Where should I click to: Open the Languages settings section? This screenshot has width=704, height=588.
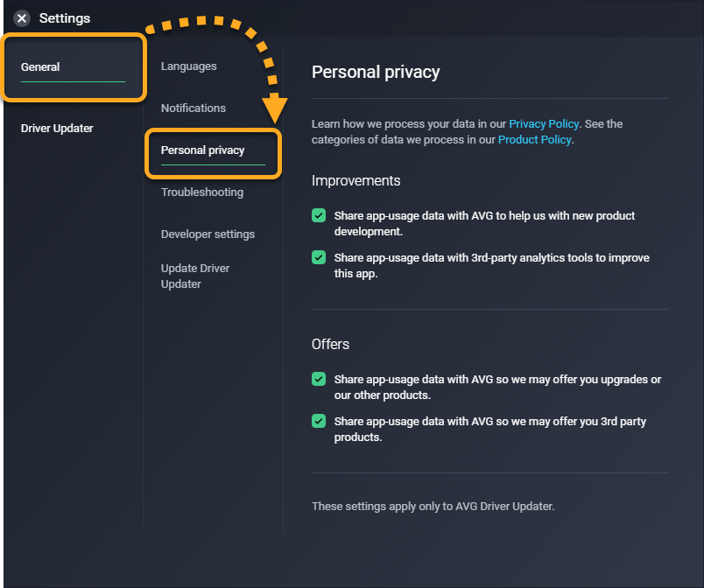(188, 66)
